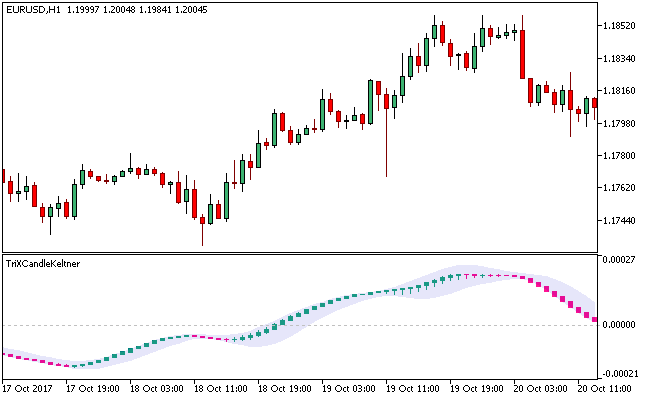Click the 0.00027 indicator scale value
Screen dimensions: 650x400
(x=619, y=260)
